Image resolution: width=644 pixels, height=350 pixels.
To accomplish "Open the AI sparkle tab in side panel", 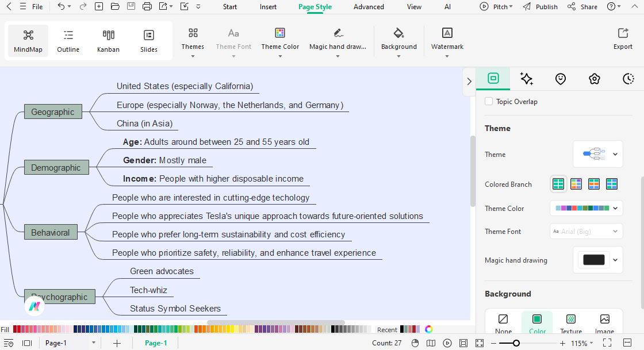I will click(527, 79).
